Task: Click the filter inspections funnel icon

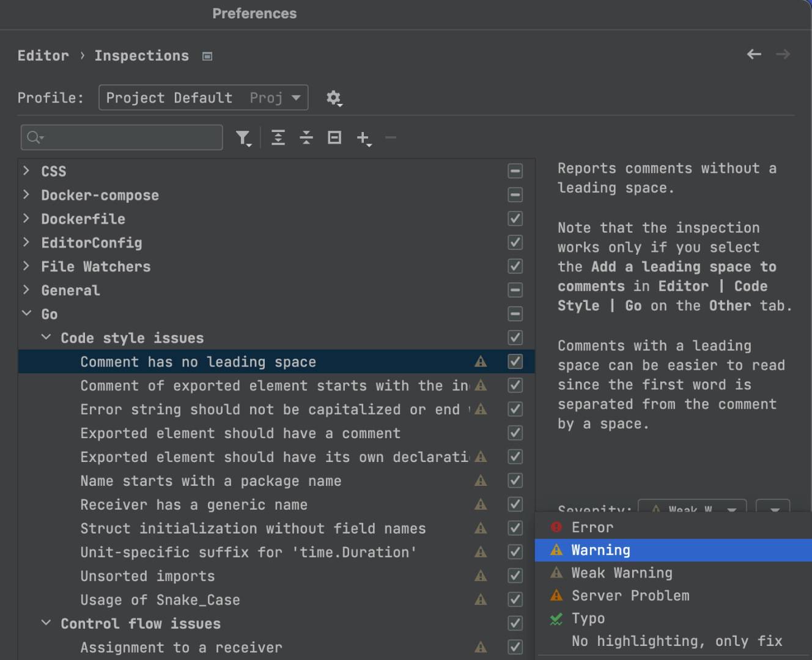Action: (243, 138)
